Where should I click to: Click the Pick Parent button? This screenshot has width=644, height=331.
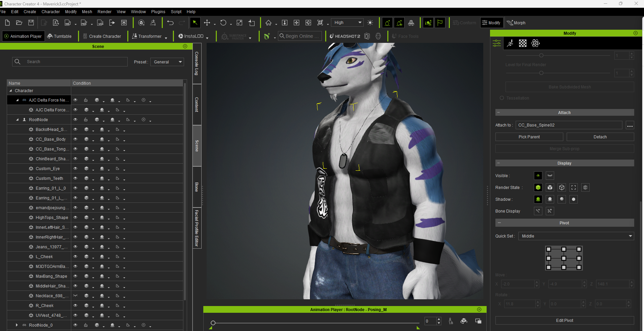[529, 137]
